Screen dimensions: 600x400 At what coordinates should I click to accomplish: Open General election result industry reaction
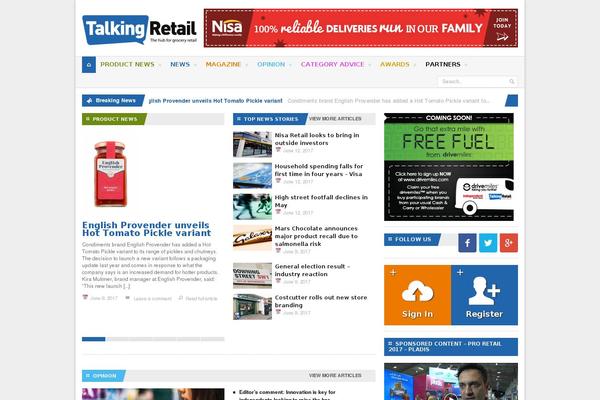tap(312, 270)
